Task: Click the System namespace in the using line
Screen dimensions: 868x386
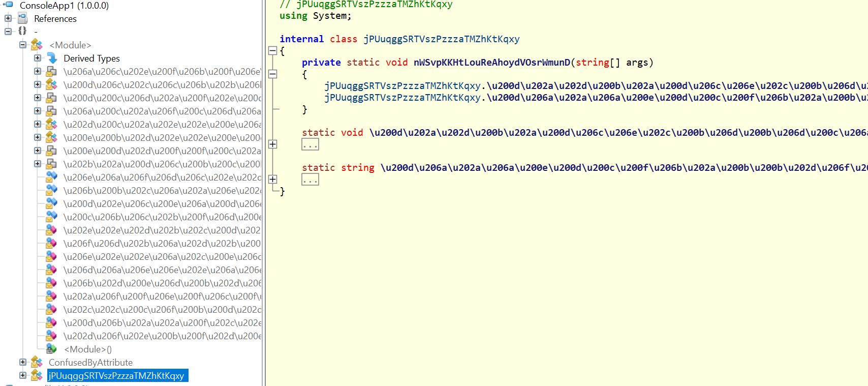Action: (329, 16)
